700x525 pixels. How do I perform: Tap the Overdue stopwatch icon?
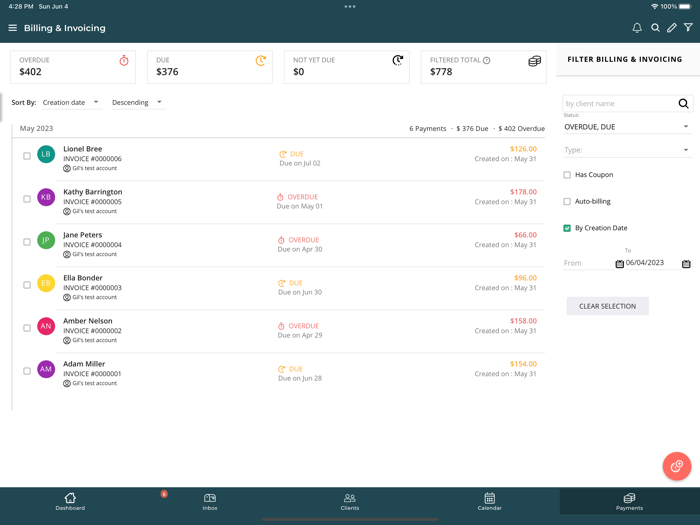[124, 60]
